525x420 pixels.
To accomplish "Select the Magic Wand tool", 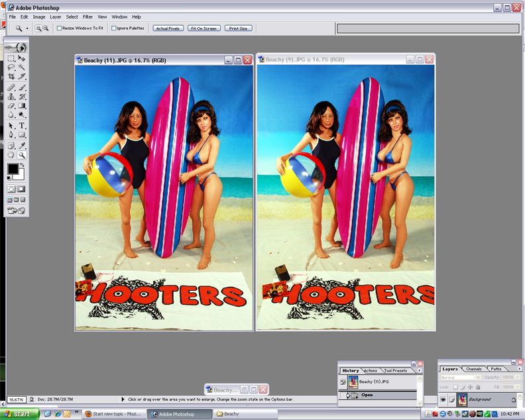I will 22,67.
